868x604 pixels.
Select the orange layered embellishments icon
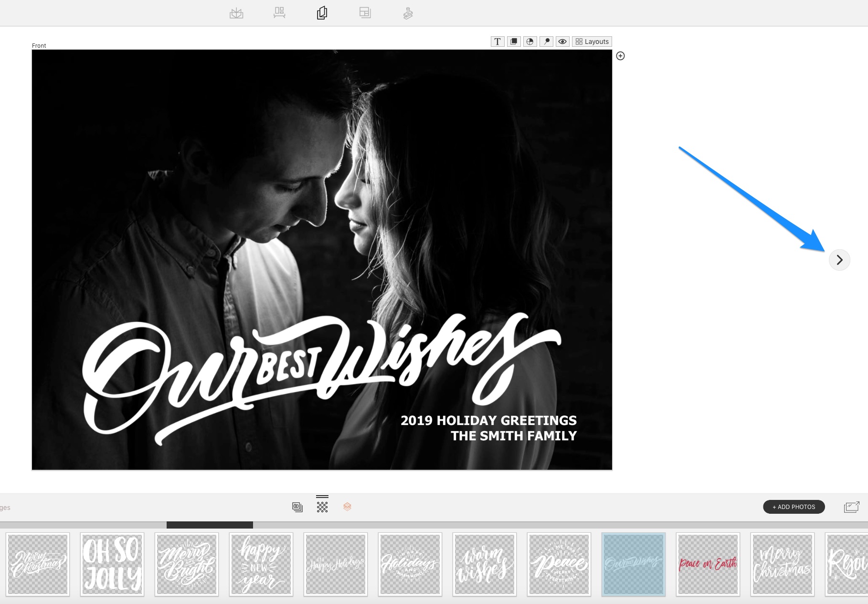(x=347, y=507)
